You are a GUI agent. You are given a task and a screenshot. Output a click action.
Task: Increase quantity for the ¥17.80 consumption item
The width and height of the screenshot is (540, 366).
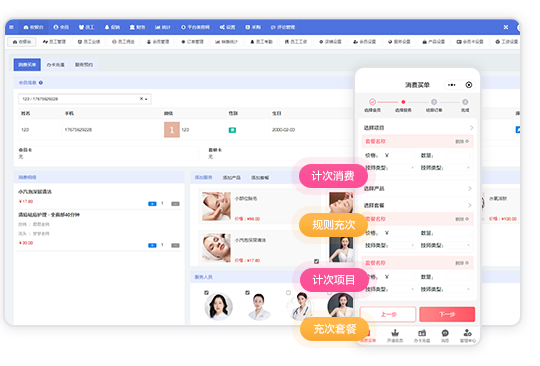152,204
